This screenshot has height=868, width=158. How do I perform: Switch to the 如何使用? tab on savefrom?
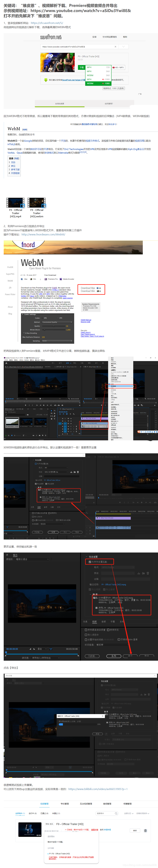(109, 104)
